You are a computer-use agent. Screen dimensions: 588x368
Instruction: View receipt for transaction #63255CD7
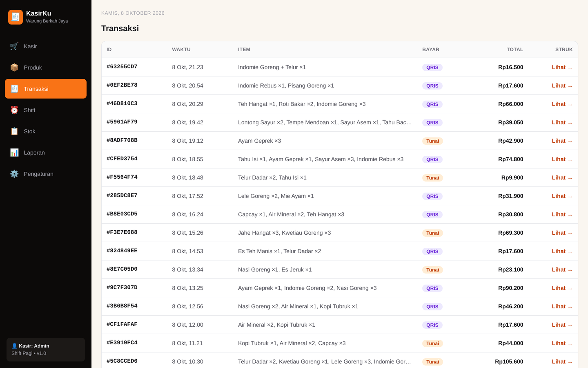[x=562, y=67]
